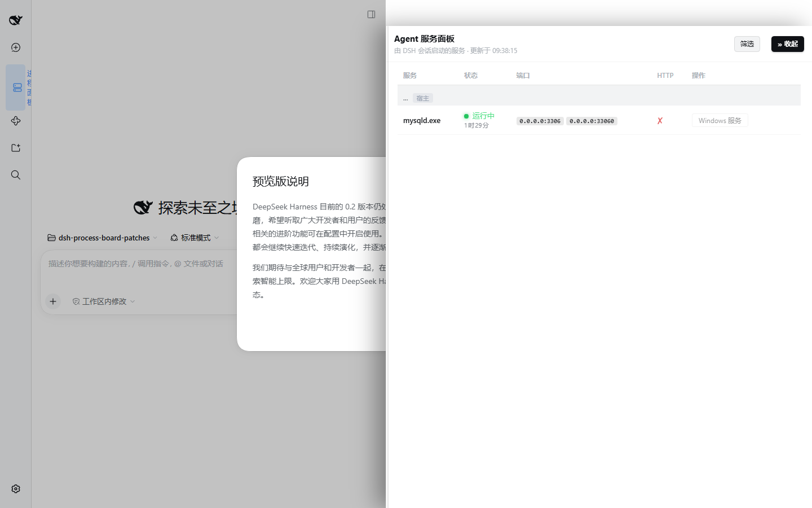Click the red X under HTTP column
The width and height of the screenshot is (812, 508).
[x=660, y=121]
